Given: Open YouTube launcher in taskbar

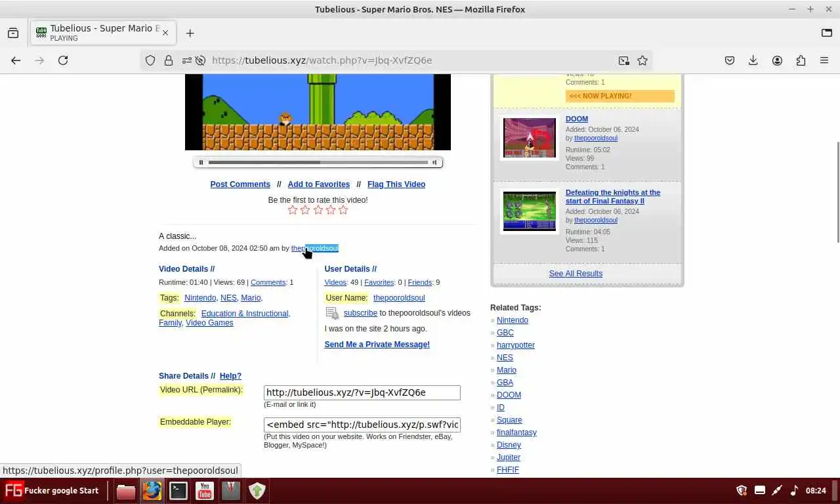Looking at the screenshot, I should [x=205, y=491].
